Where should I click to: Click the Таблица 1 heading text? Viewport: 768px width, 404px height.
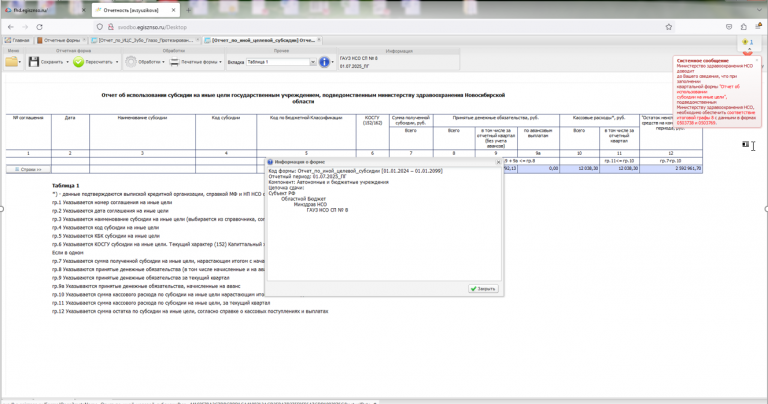[x=66, y=186]
